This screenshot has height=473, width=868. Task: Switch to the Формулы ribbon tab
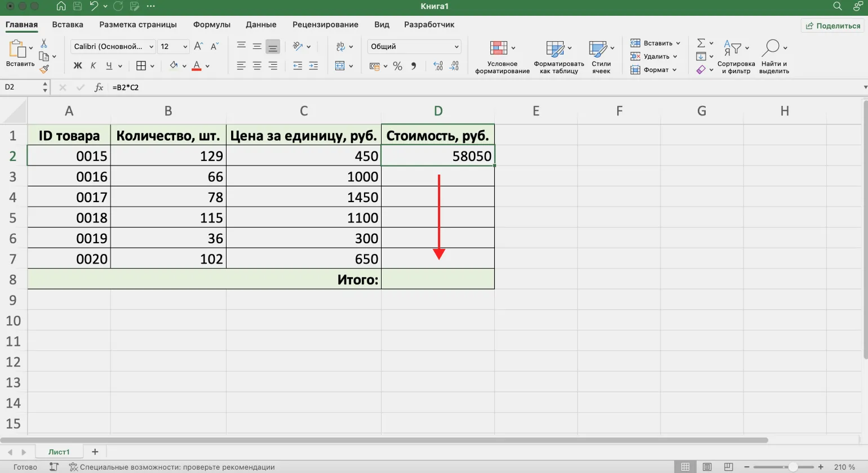[211, 25]
